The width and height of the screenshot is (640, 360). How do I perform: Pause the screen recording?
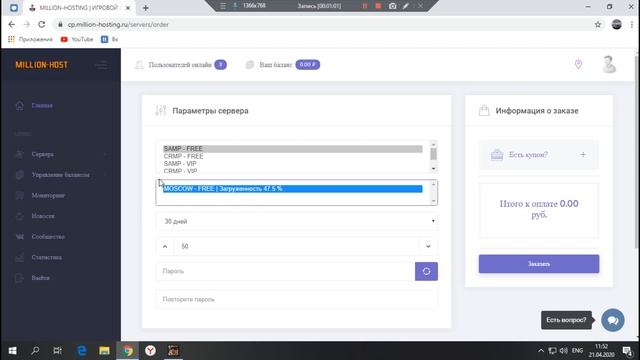[x=364, y=6]
